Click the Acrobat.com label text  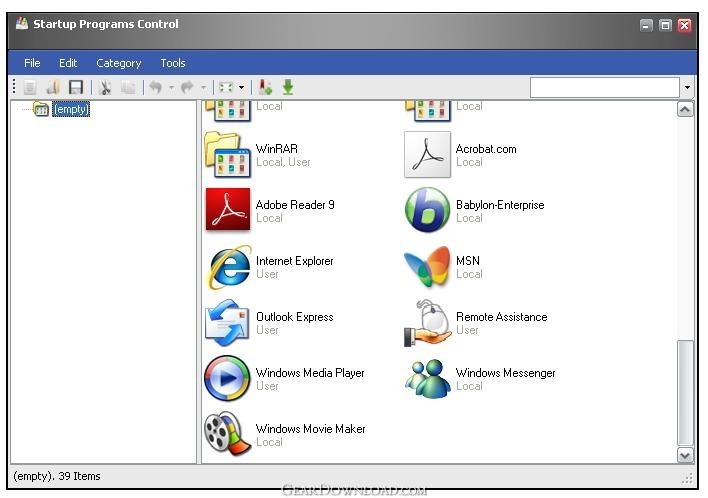486,149
